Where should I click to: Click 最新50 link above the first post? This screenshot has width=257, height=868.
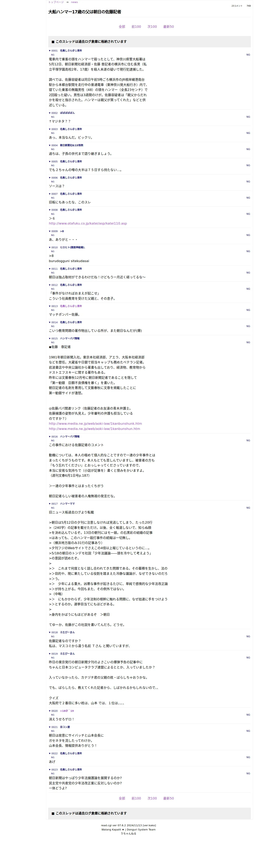(x=169, y=27)
